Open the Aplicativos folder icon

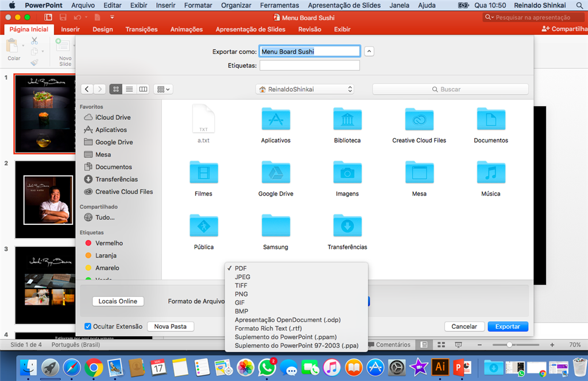coord(276,119)
